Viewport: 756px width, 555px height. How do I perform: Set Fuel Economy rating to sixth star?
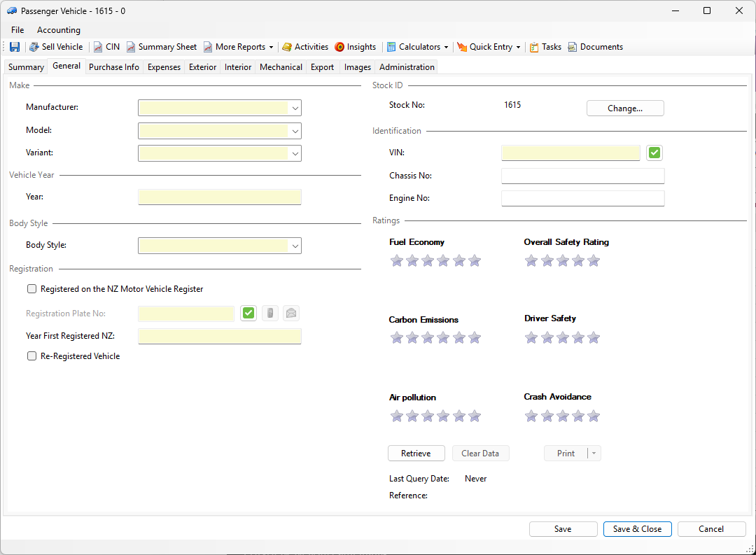point(475,261)
